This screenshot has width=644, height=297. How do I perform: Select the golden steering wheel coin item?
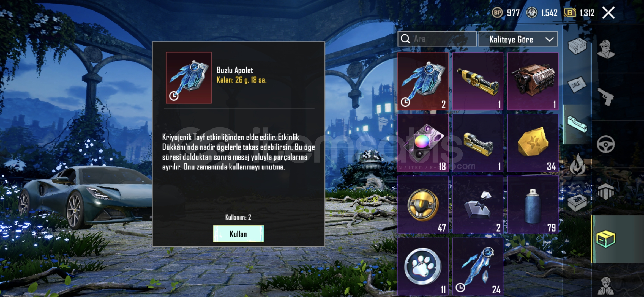[423, 205]
